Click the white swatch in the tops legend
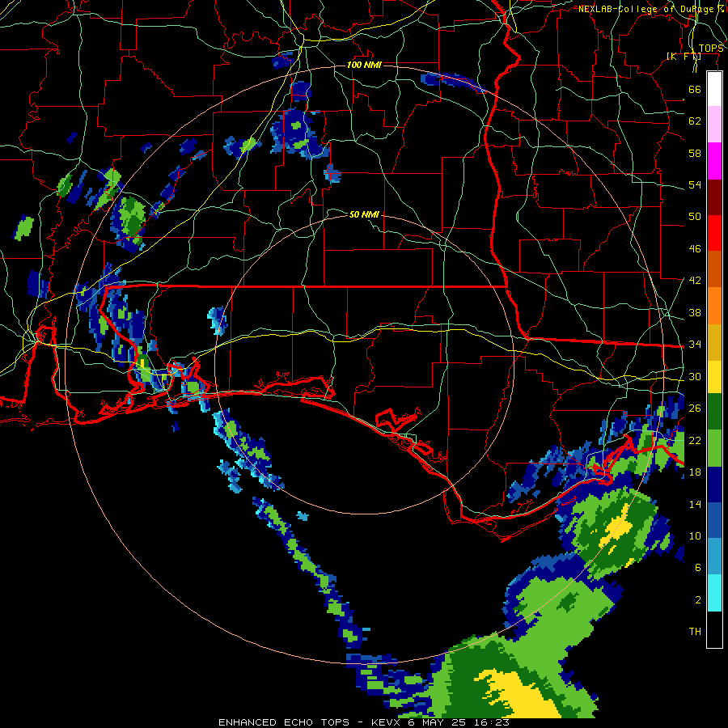Screen dimensions: 728x728 [714, 89]
